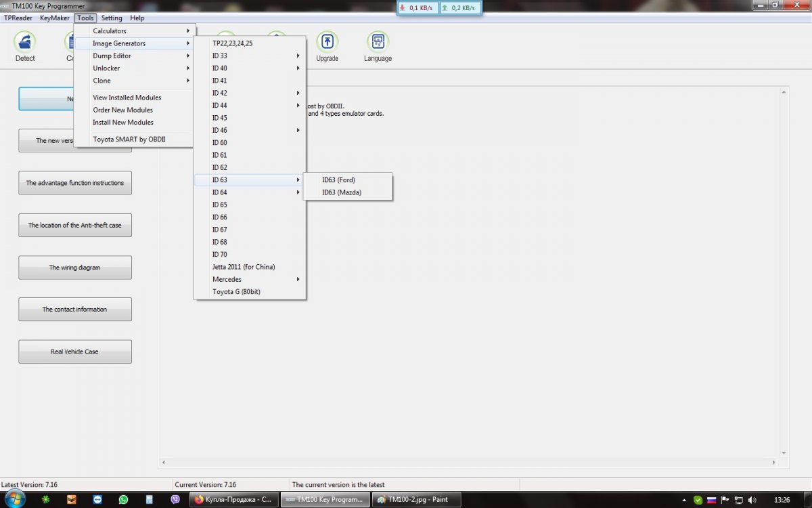
Task: Select Order New Modules
Action: tap(135, 110)
